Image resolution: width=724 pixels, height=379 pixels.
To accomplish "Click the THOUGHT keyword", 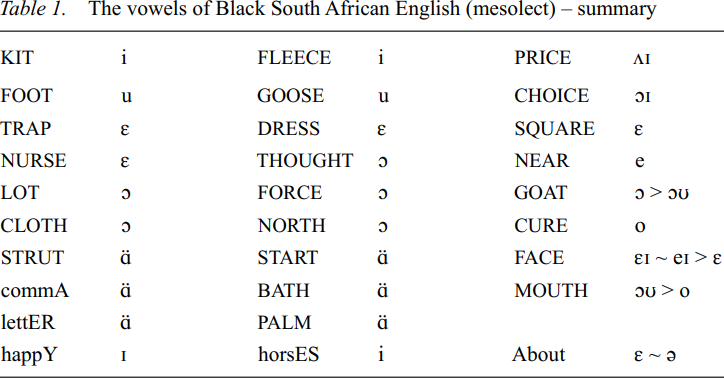I will (305, 161).
